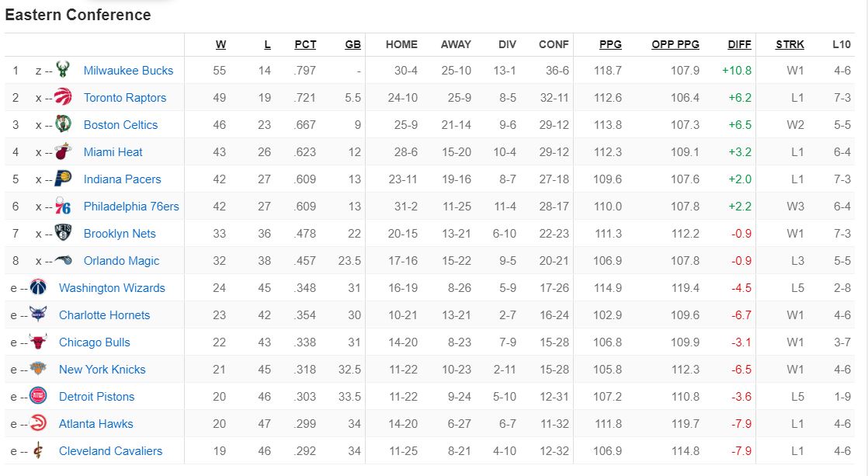The height and width of the screenshot is (476, 868).
Task: Open the Orlando Magic team link
Action: click(x=121, y=261)
